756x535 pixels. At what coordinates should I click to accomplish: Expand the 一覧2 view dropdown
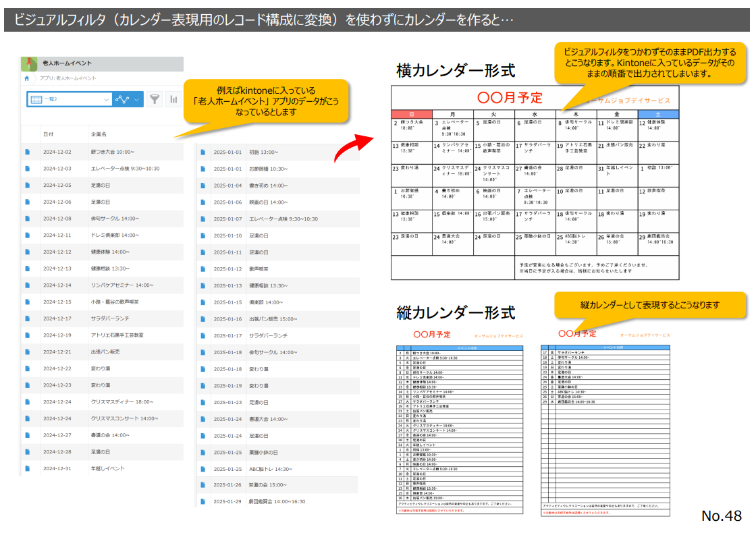pos(106,99)
